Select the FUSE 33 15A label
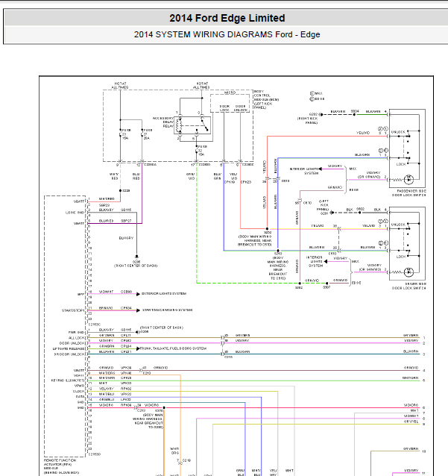448x476 pixels. 126,134
